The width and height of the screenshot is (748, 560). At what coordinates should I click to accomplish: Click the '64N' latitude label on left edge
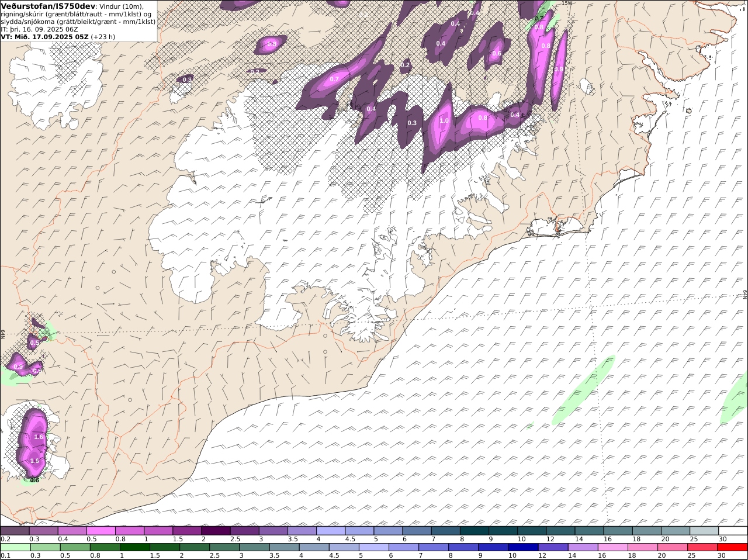3,334
